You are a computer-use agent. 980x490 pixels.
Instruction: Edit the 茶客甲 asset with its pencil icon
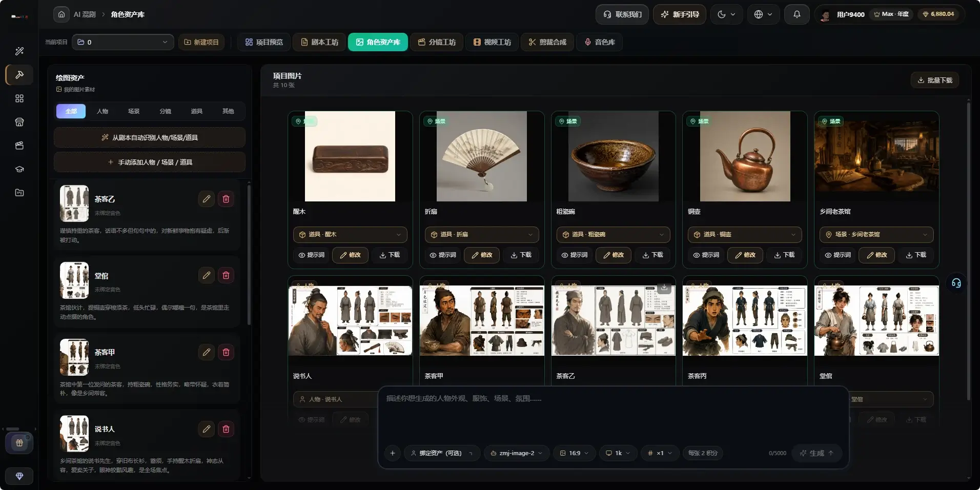pos(207,352)
